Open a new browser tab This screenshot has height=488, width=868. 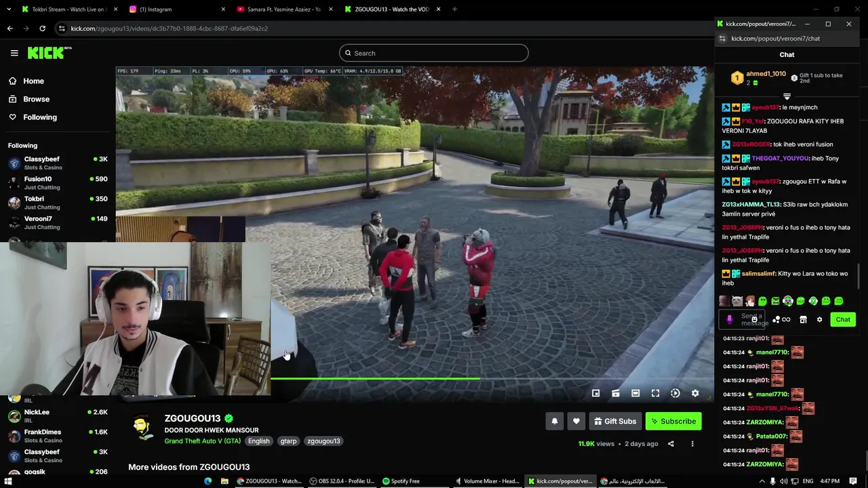point(454,9)
